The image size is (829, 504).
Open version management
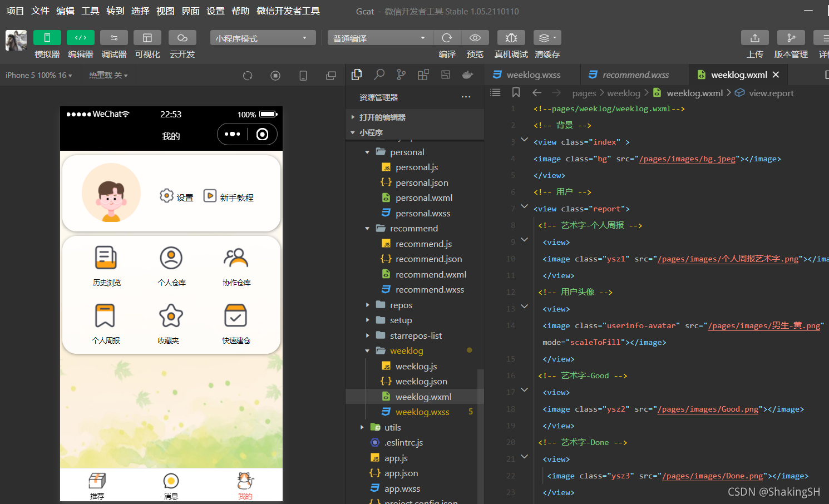tap(791, 38)
